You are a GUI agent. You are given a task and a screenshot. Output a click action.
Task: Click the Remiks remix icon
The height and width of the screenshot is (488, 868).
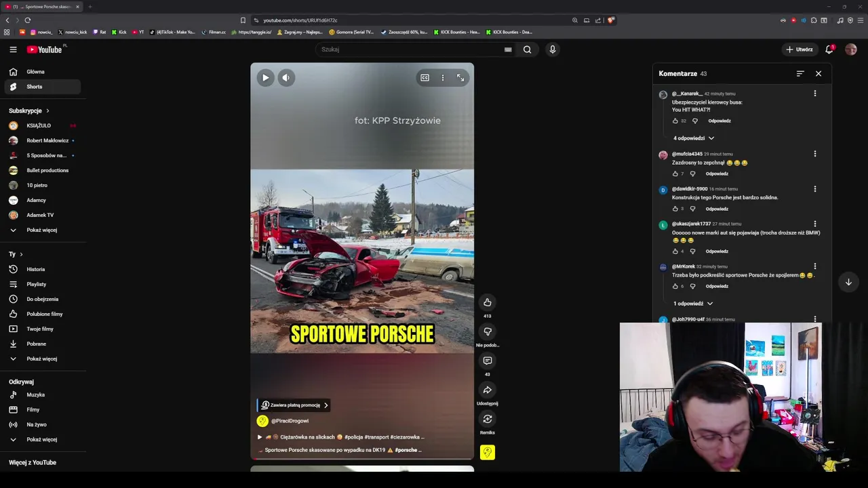pos(487,419)
